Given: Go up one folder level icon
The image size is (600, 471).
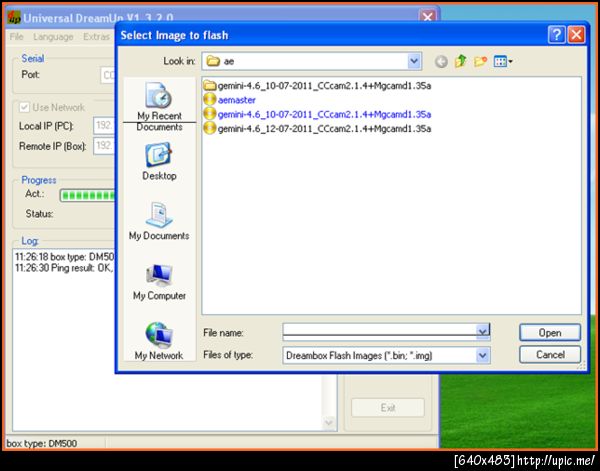Looking at the screenshot, I should click(x=461, y=61).
